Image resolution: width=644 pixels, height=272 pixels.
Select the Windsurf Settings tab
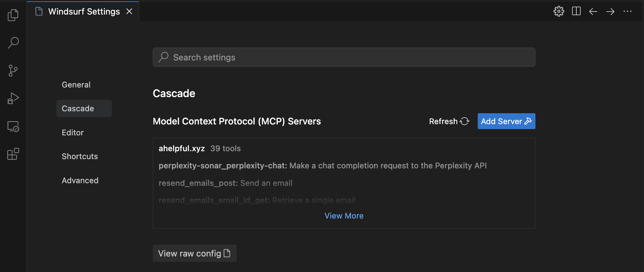pyautogui.click(x=84, y=12)
